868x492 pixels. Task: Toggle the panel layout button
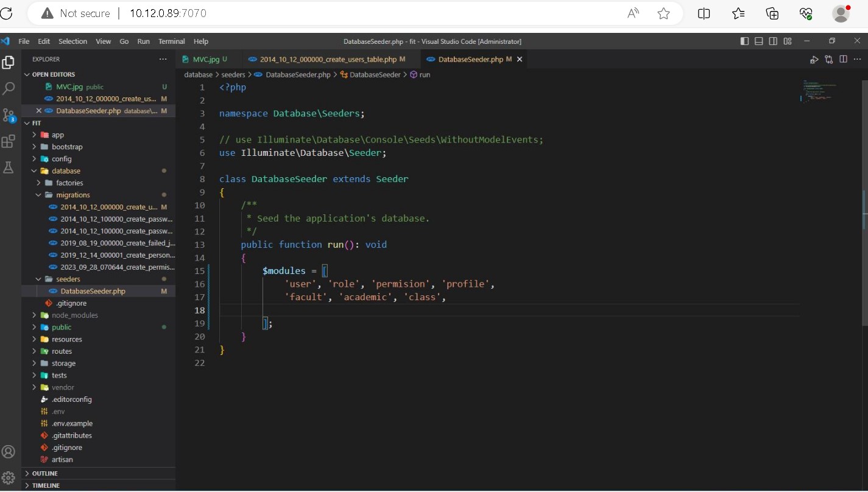coord(758,41)
